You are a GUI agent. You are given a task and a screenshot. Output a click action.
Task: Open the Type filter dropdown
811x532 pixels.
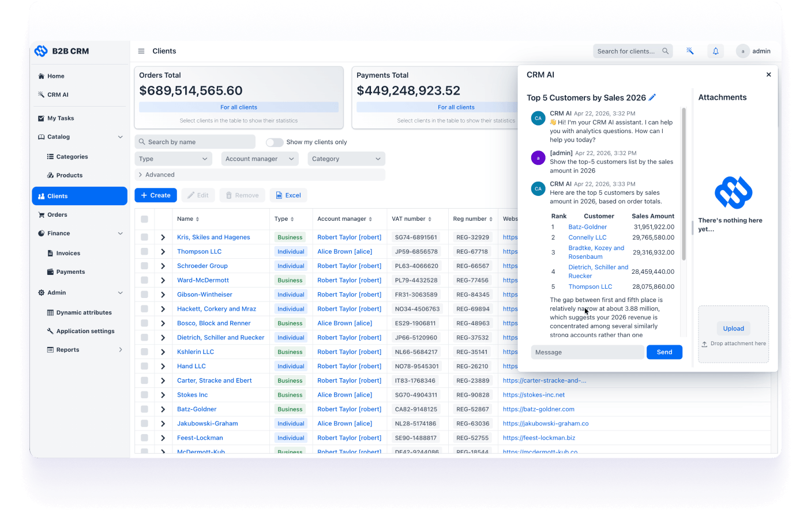[173, 159]
